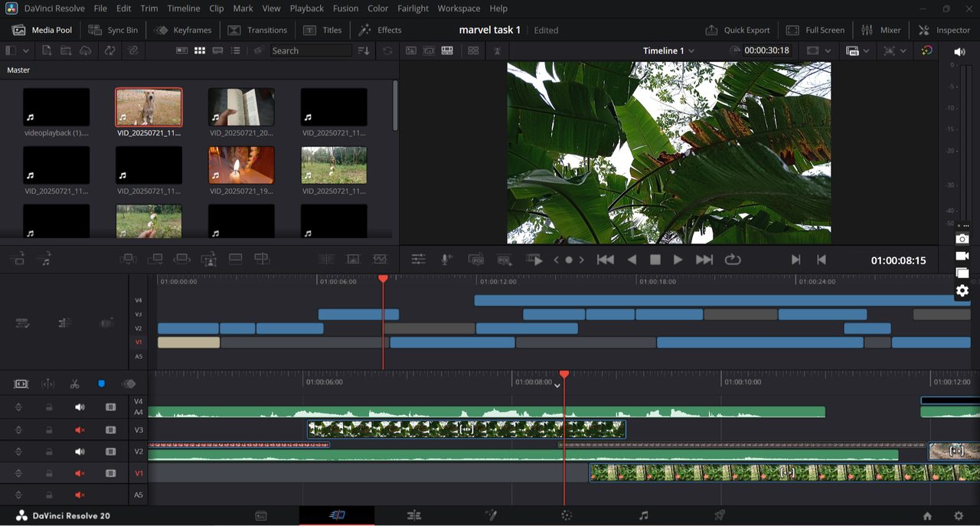Toggle loop playback
This screenshot has width=980, height=526.
[x=733, y=260]
